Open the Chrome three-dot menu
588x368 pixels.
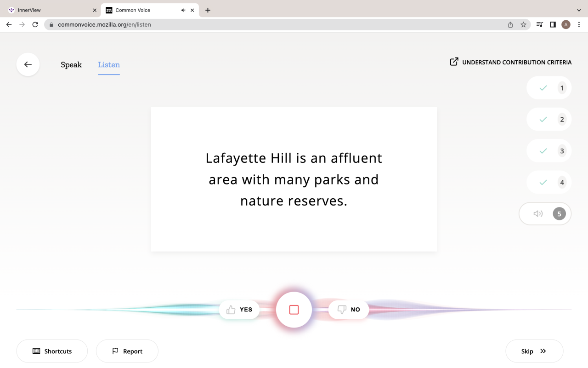[x=579, y=25]
